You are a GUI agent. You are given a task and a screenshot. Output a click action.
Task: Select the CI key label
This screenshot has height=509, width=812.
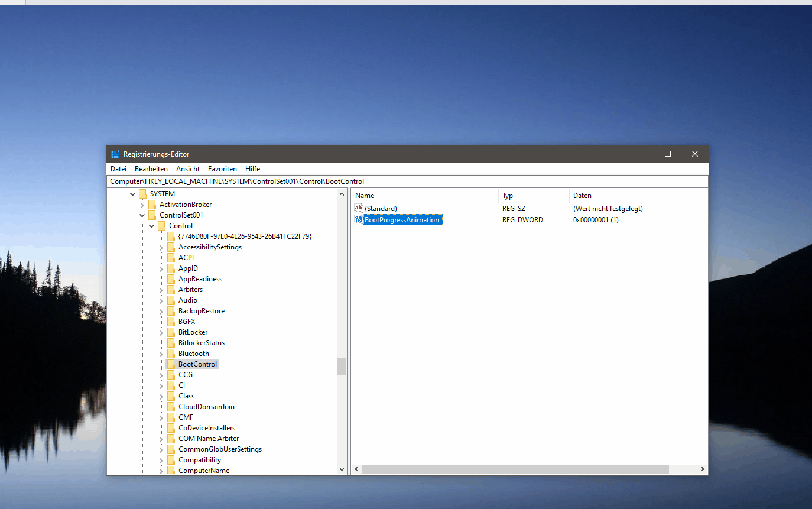click(181, 385)
